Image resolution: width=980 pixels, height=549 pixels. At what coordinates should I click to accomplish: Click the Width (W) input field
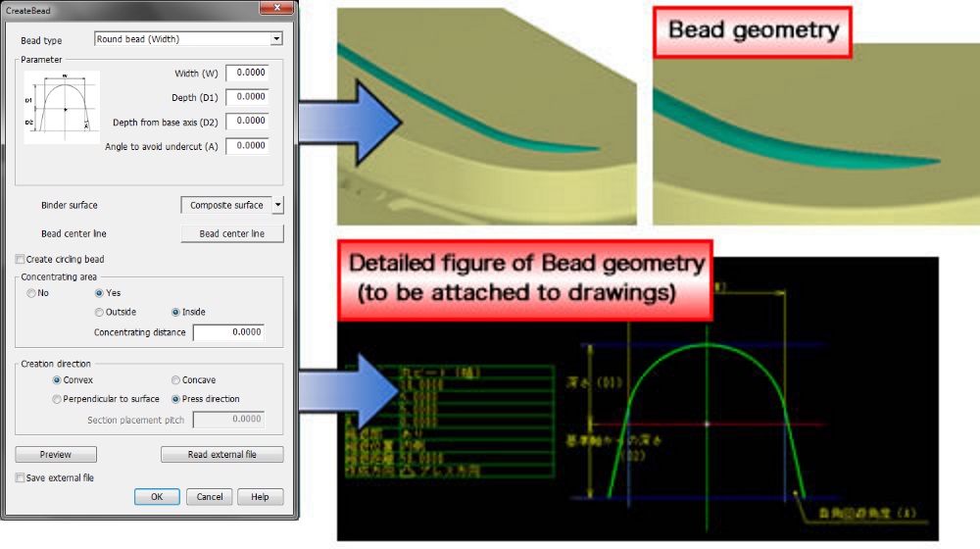pos(247,73)
